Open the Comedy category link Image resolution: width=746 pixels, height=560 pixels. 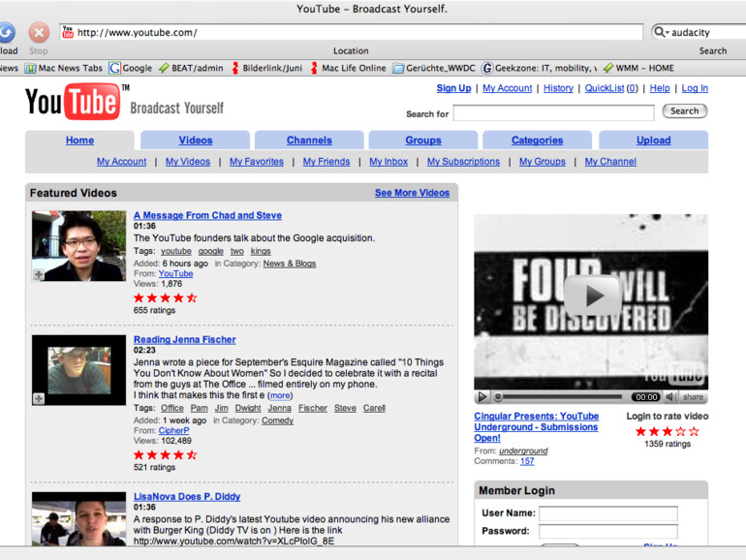(277, 420)
